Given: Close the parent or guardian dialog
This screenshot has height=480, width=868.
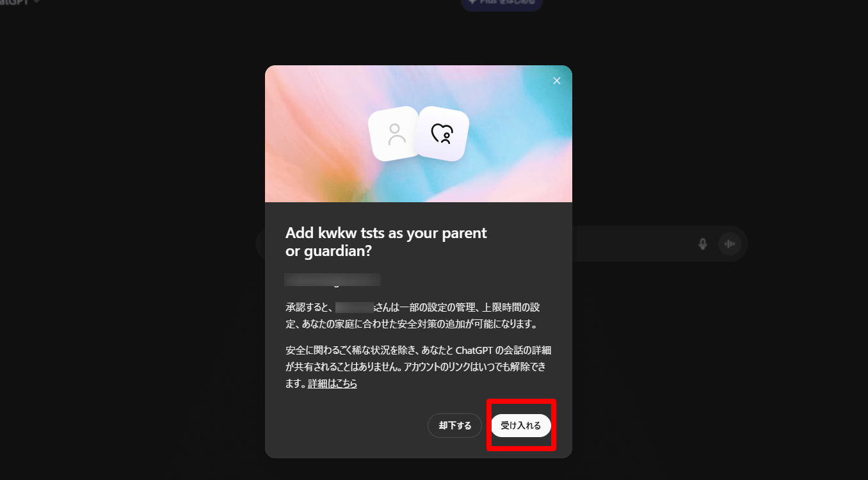Looking at the screenshot, I should [x=556, y=81].
